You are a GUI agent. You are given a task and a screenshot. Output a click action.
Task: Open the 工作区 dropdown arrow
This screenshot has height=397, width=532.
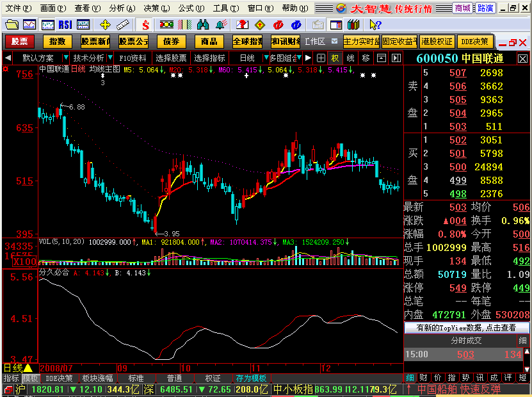click(334, 41)
